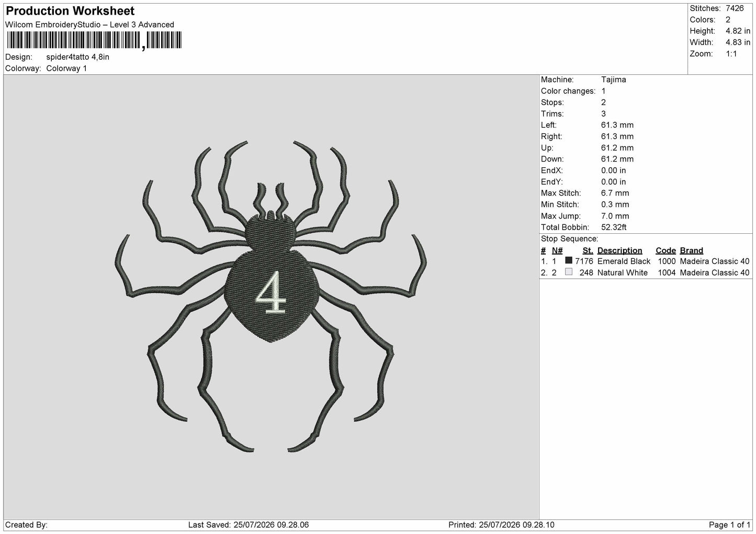Click the Total Bobbin value 52.32ft
Viewport: 756px width, 534px height.
coord(614,228)
